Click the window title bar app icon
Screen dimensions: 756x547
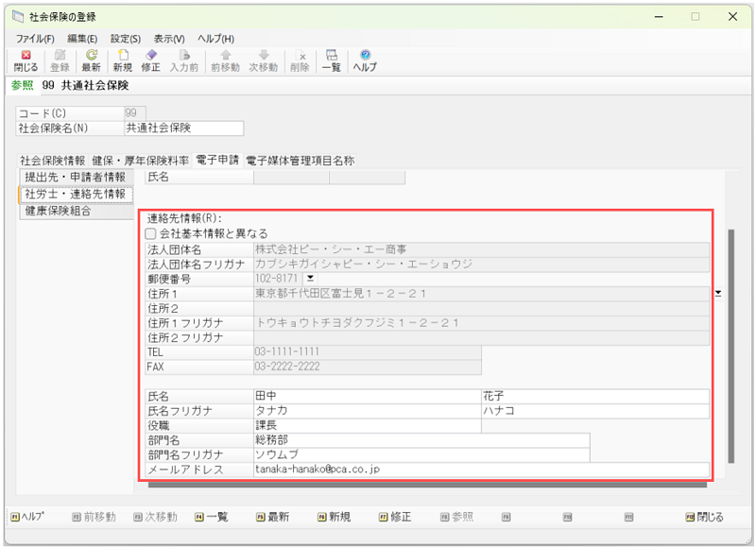(x=18, y=17)
